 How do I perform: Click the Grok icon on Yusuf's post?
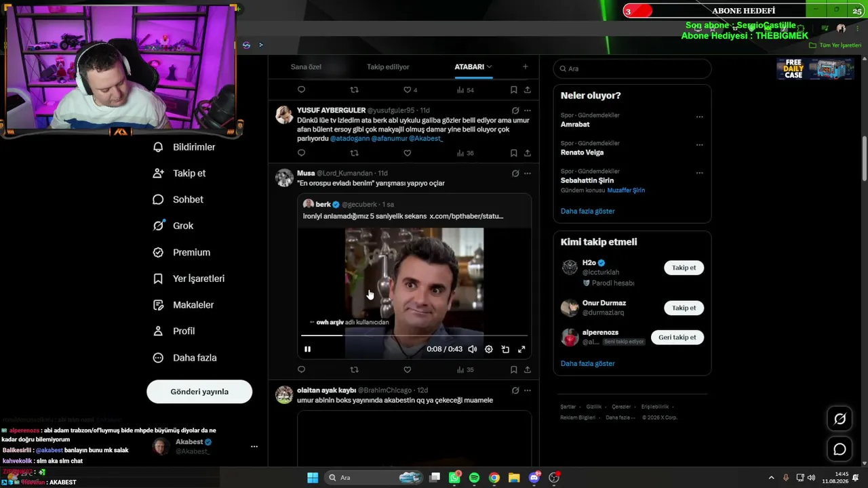pos(515,110)
